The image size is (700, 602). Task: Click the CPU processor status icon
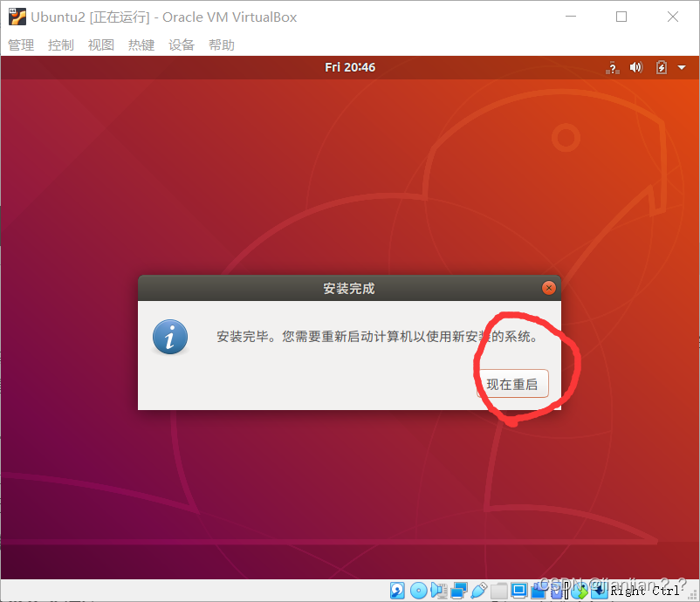click(557, 591)
